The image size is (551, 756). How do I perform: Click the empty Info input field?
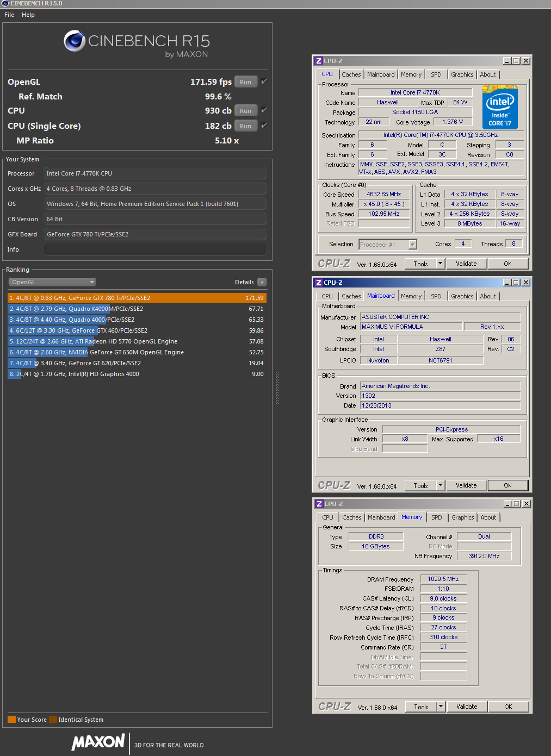[x=155, y=249]
